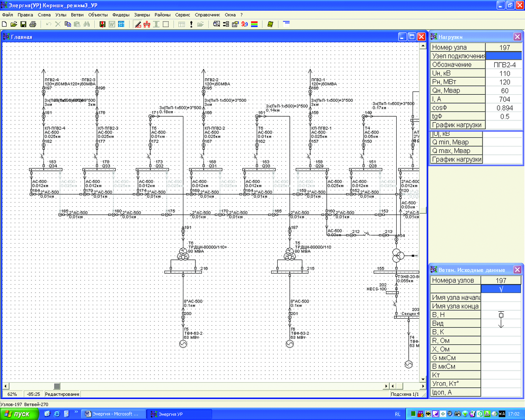Click the new file icon in the toolbar

[x=4, y=24]
